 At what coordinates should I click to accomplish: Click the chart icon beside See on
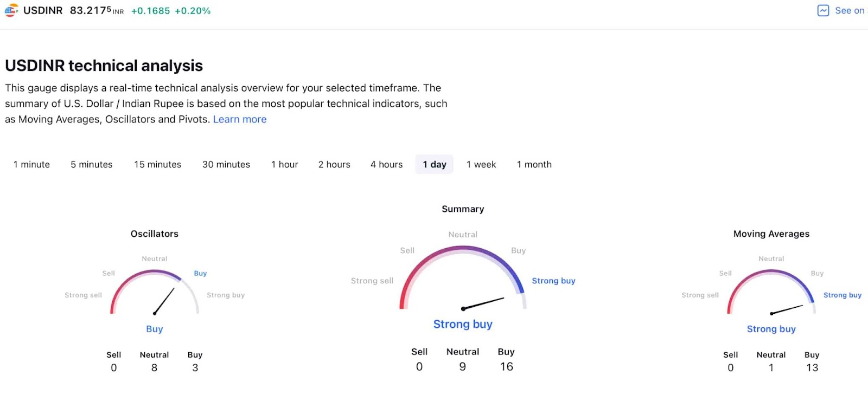[823, 10]
